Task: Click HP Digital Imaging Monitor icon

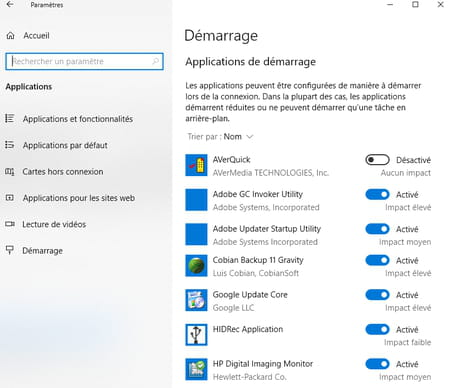Action: [196, 370]
